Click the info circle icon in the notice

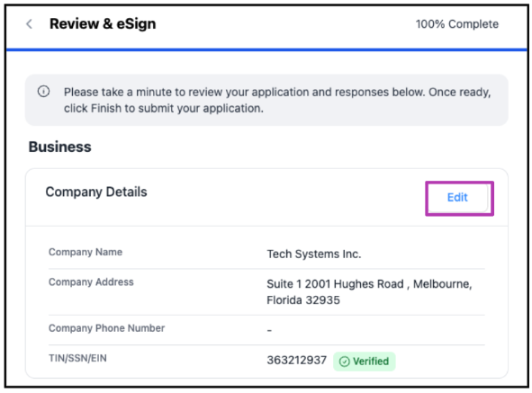point(43,91)
